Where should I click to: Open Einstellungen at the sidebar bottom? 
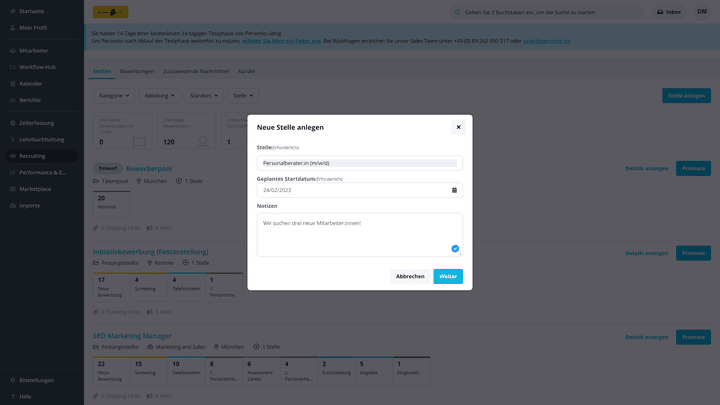pyautogui.click(x=36, y=380)
